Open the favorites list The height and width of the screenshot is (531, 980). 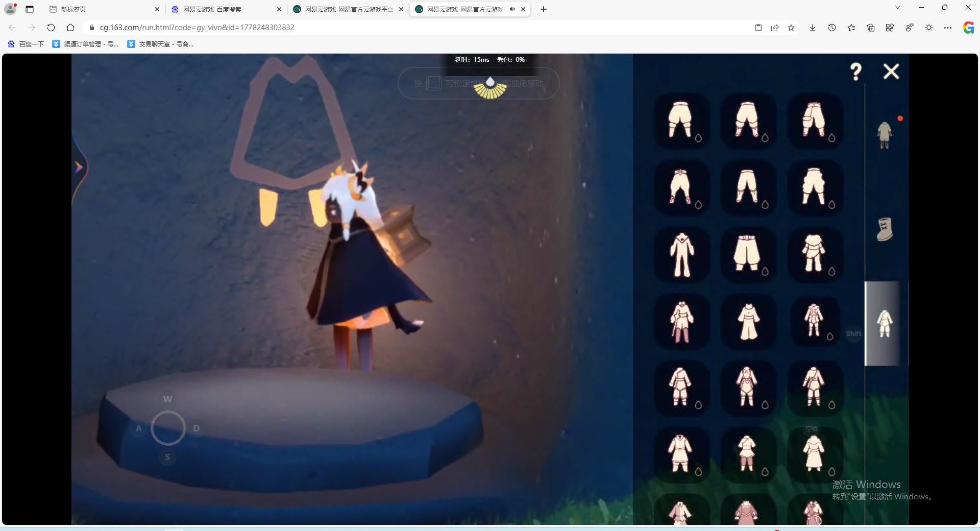point(851,28)
